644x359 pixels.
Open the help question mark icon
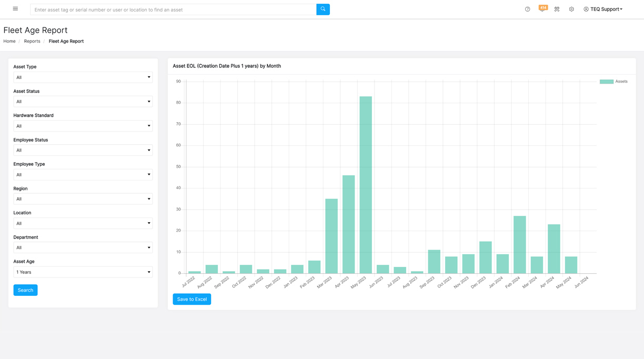click(527, 9)
